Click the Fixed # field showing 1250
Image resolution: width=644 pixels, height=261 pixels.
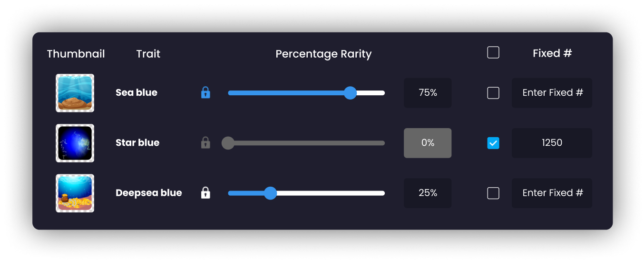(552, 143)
